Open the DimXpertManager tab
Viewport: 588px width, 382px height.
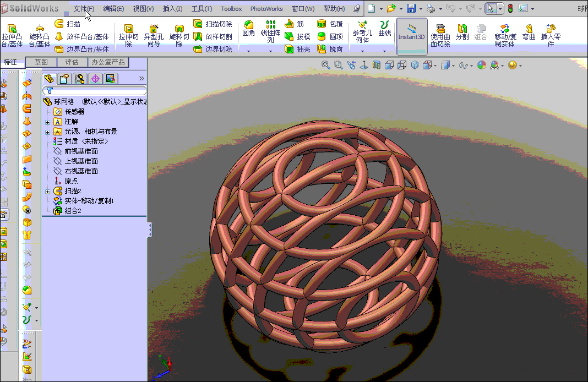(x=95, y=79)
